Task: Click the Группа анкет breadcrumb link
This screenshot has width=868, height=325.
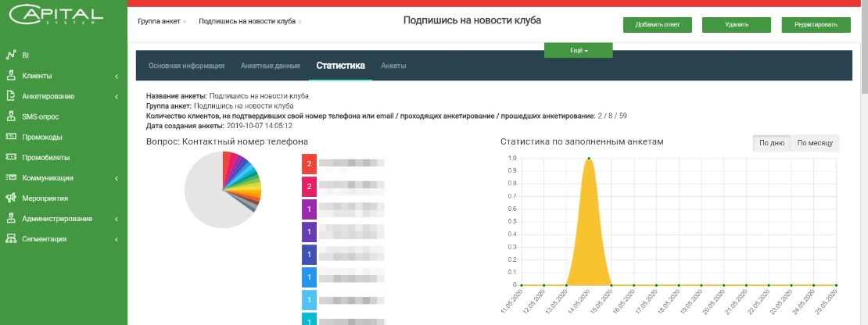Action: click(x=159, y=22)
